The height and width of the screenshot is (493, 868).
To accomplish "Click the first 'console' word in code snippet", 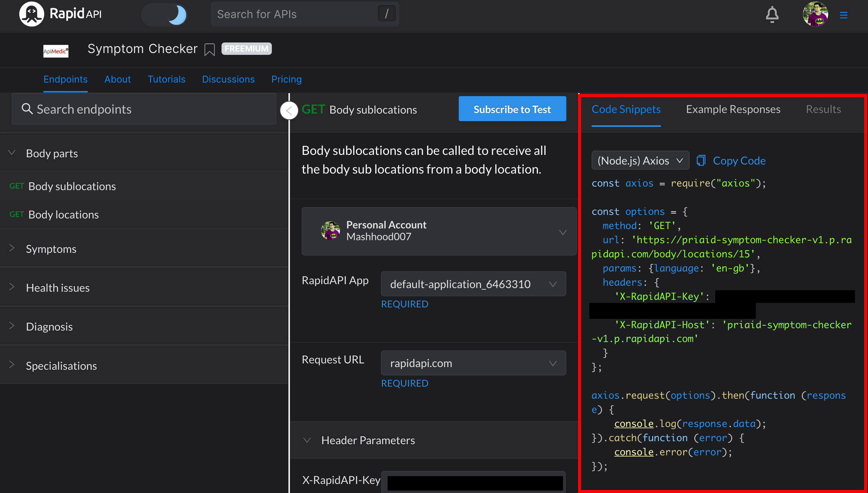I will [634, 424].
